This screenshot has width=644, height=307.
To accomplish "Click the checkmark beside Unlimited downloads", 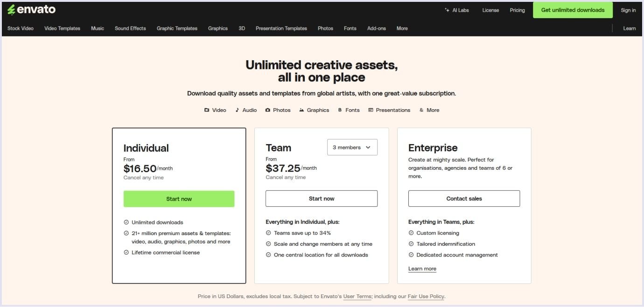I will tap(126, 223).
